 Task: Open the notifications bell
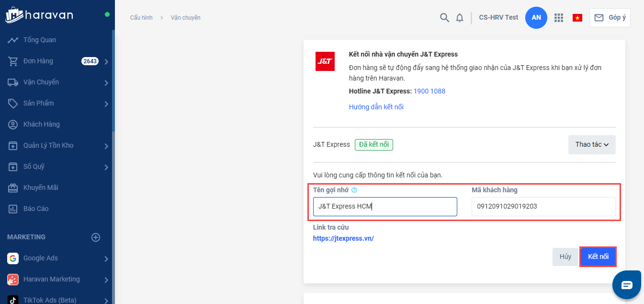460,18
